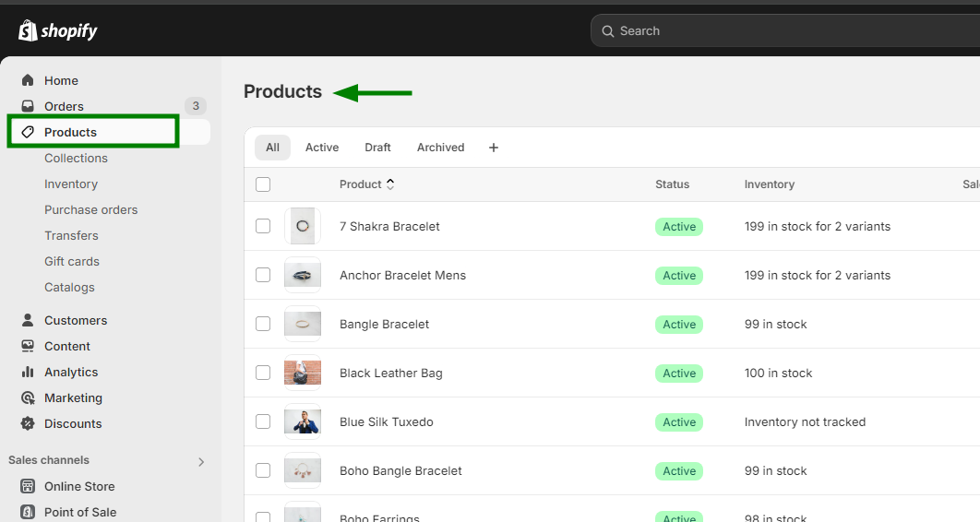Open Discounts badge icon
980x522 pixels.
pos(28,423)
